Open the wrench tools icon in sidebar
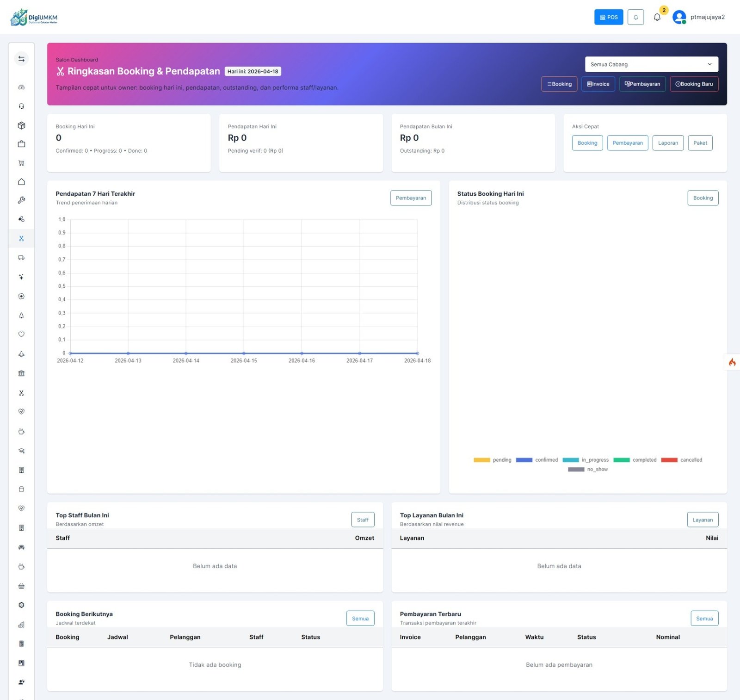 point(21,200)
